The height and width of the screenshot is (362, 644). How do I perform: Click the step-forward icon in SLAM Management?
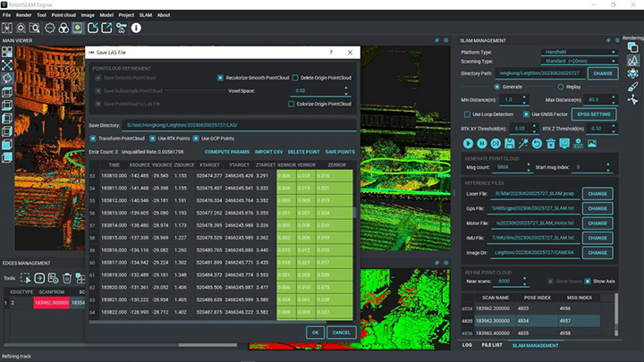[x=496, y=143]
